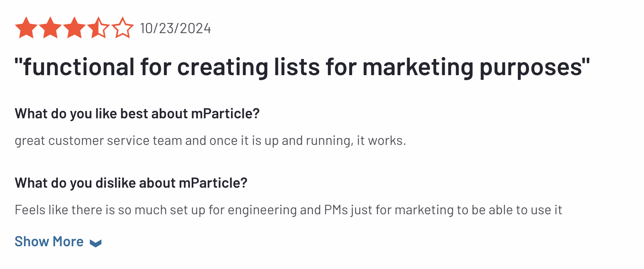Viewport: 644px width, 269px height.
Task: Expand the review with Show More
Action: click(x=58, y=242)
